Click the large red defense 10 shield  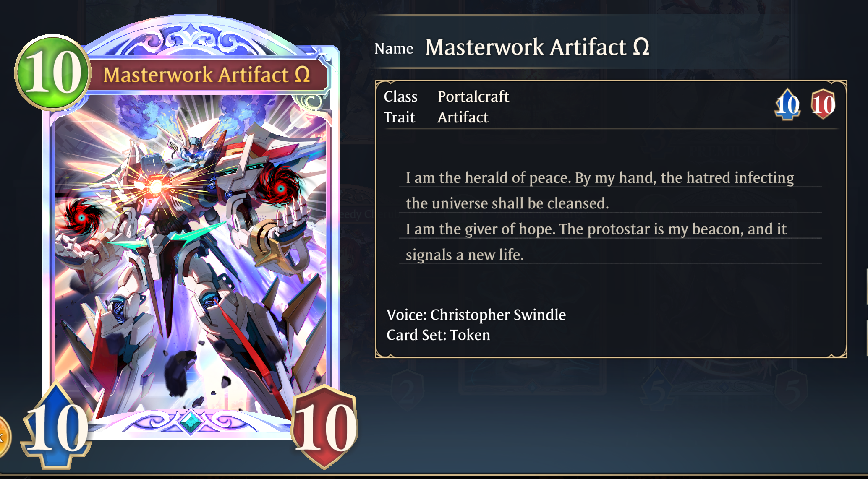pyautogui.click(x=325, y=427)
